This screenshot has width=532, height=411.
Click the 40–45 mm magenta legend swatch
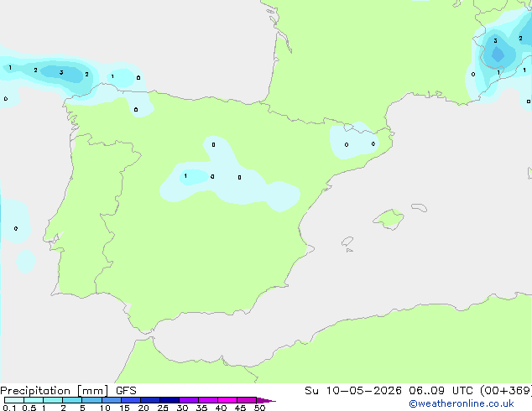click(227, 400)
